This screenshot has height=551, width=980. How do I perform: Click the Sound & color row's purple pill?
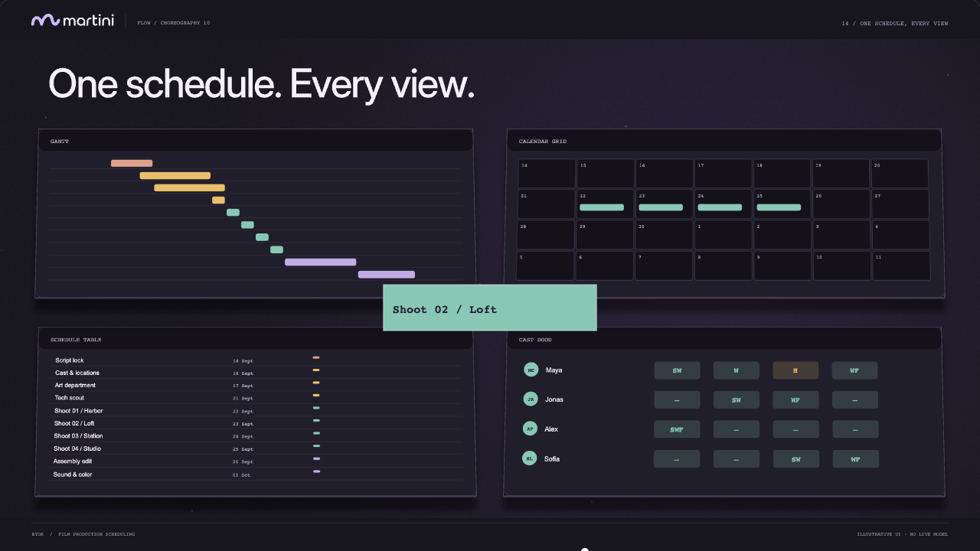click(x=317, y=471)
